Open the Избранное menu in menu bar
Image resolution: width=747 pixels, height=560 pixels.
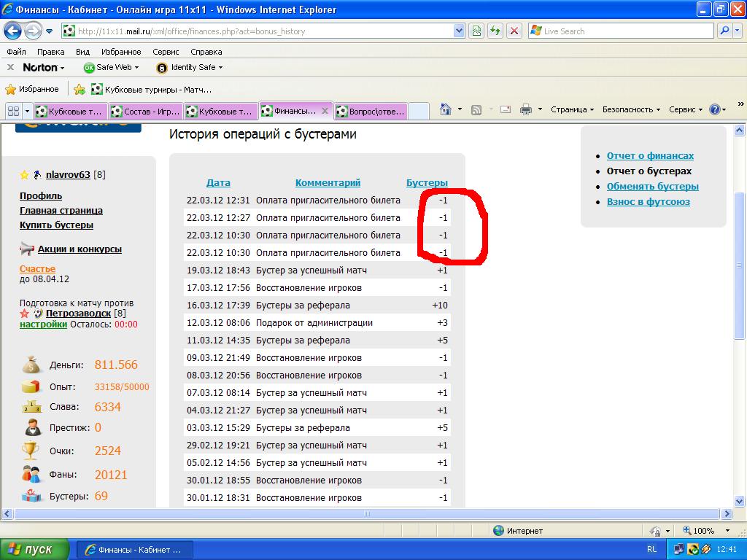pyautogui.click(x=121, y=52)
